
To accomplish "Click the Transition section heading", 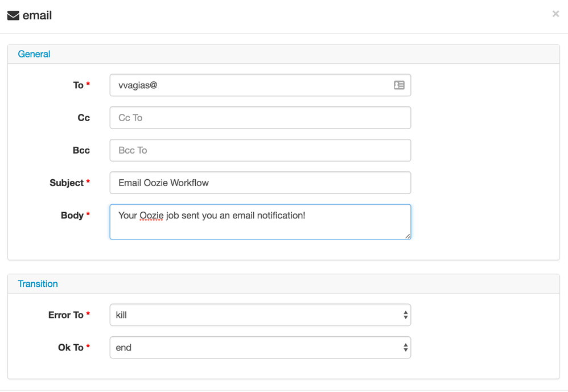I will pos(38,284).
